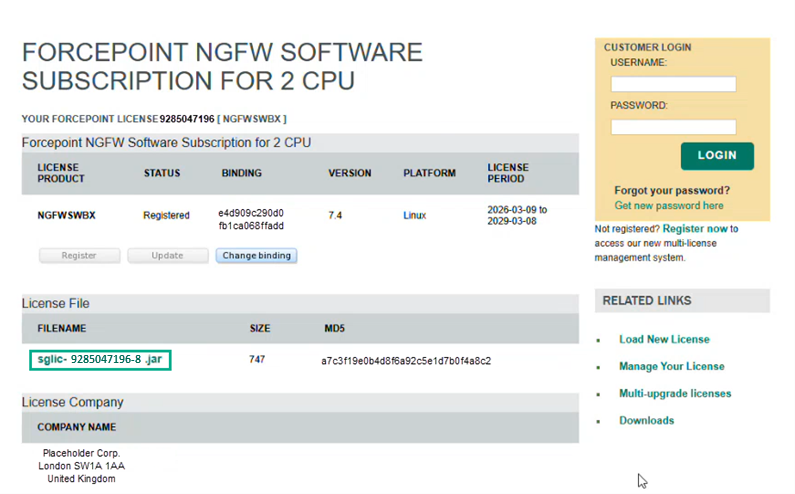Viewport: 795px width, 494px height.
Task: Click the London SW1A 1AA address line
Action: [81, 466]
